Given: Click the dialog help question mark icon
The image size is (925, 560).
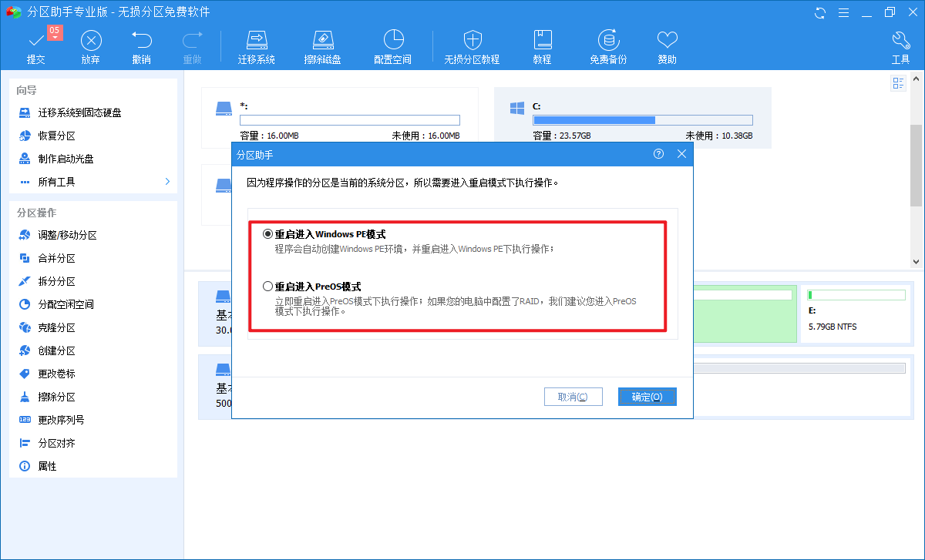Looking at the screenshot, I should click(x=658, y=153).
